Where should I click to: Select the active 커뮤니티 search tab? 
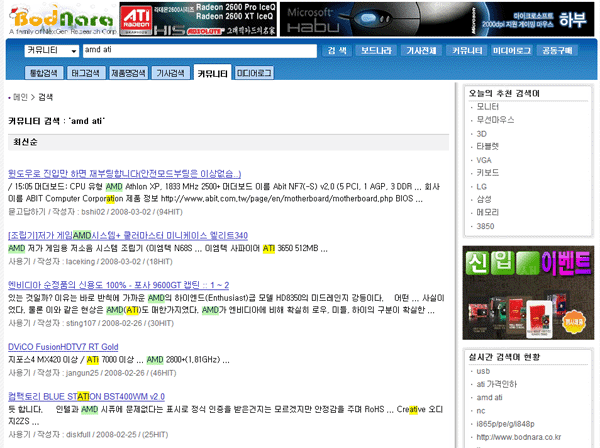pyautogui.click(x=212, y=73)
